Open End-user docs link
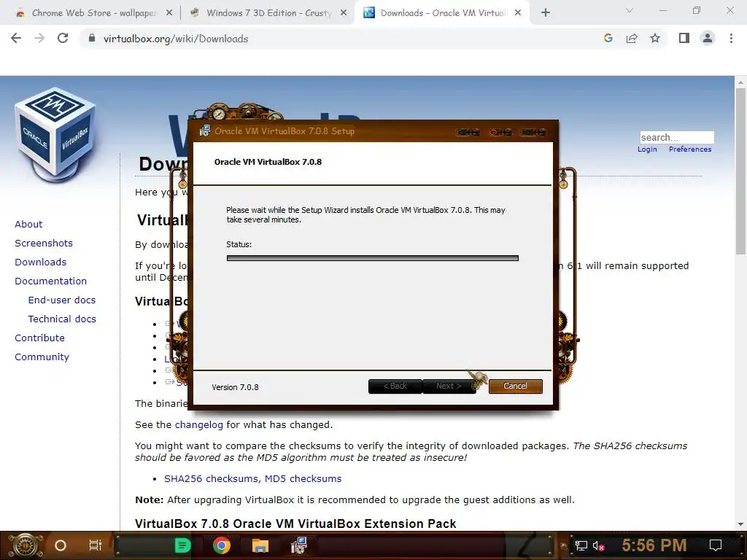 tap(62, 300)
